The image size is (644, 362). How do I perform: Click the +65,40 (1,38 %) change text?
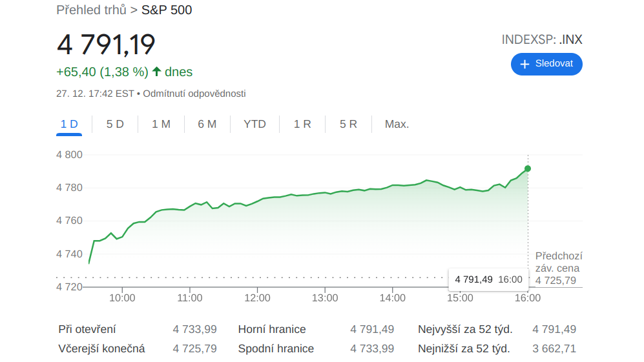point(102,72)
